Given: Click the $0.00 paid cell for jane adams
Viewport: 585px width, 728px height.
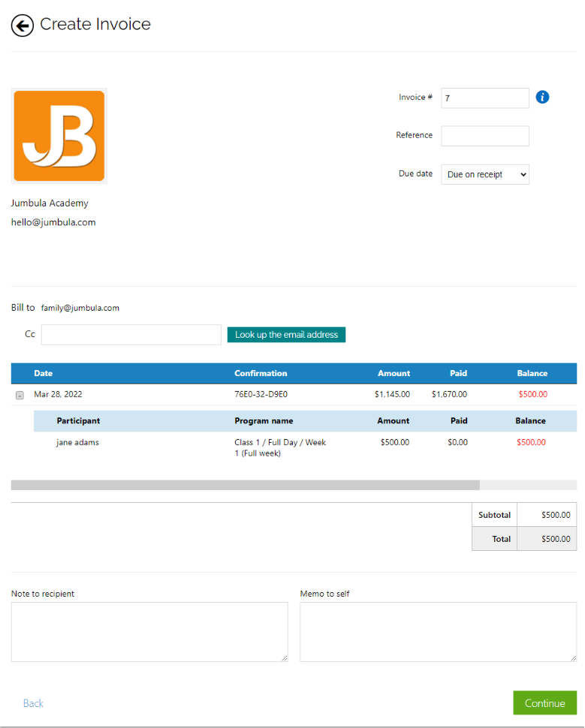Looking at the screenshot, I should click(x=457, y=443).
